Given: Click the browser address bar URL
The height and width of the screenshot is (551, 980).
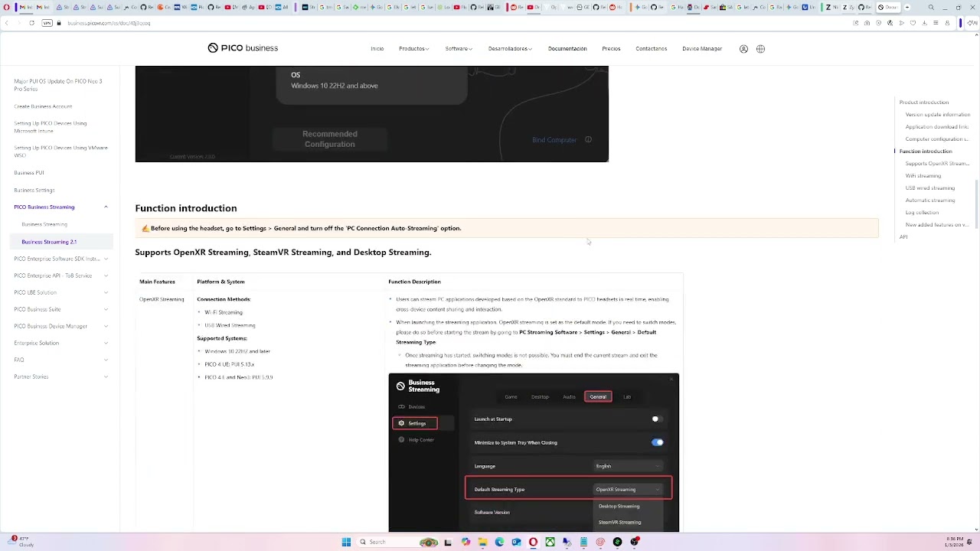Looking at the screenshot, I should (109, 23).
